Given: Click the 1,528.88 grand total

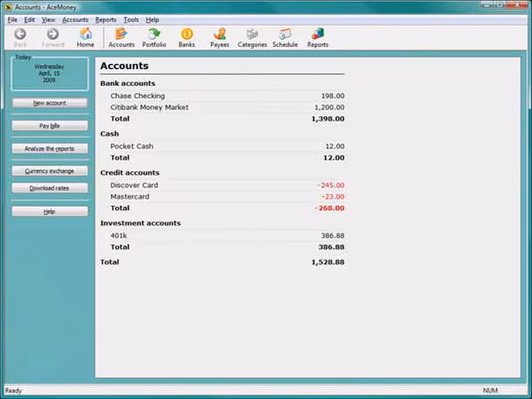Looking at the screenshot, I should (328, 262).
